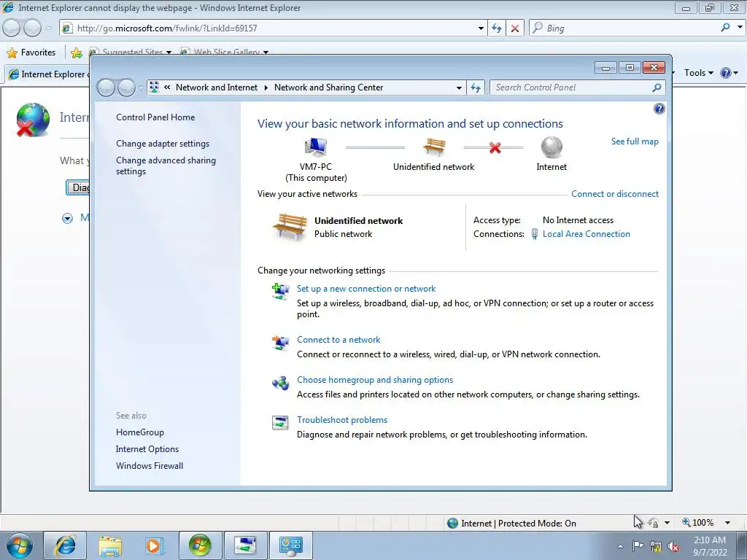Stop loading page in Internet Explorer
The height and width of the screenshot is (560, 747).
(515, 28)
